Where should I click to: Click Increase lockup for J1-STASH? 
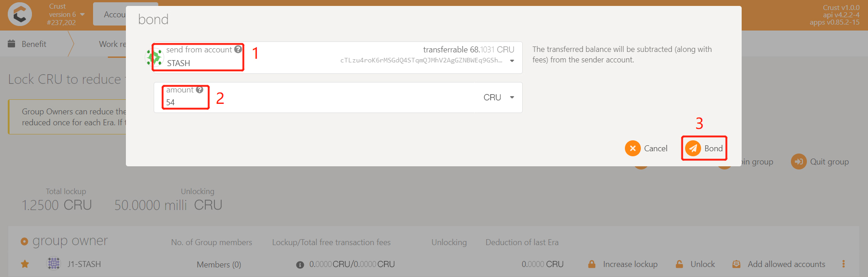point(623,264)
